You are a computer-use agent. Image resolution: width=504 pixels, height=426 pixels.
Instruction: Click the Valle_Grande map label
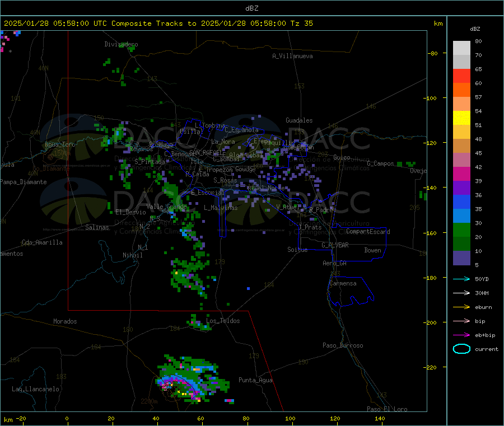tap(166, 207)
